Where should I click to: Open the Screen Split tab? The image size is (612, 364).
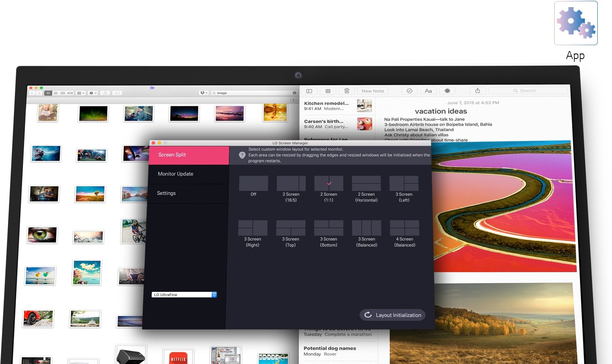(189, 155)
